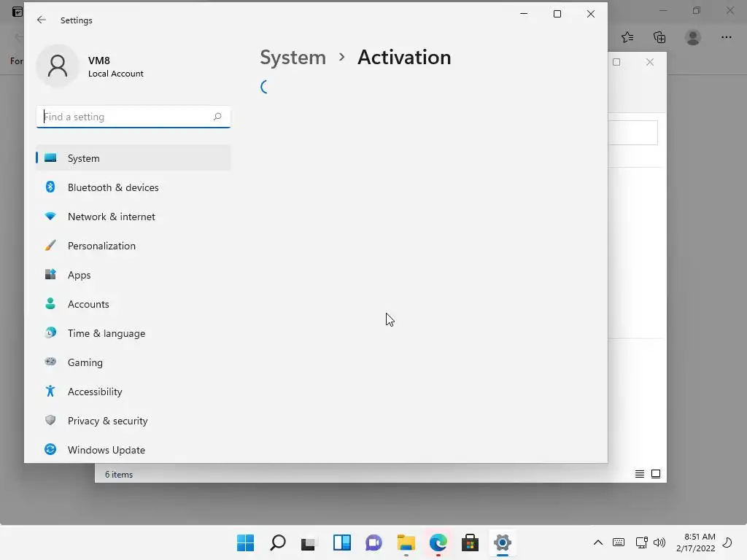Viewport: 747px width, 560px height.
Task: Open the Apps settings category
Action: 133,275
